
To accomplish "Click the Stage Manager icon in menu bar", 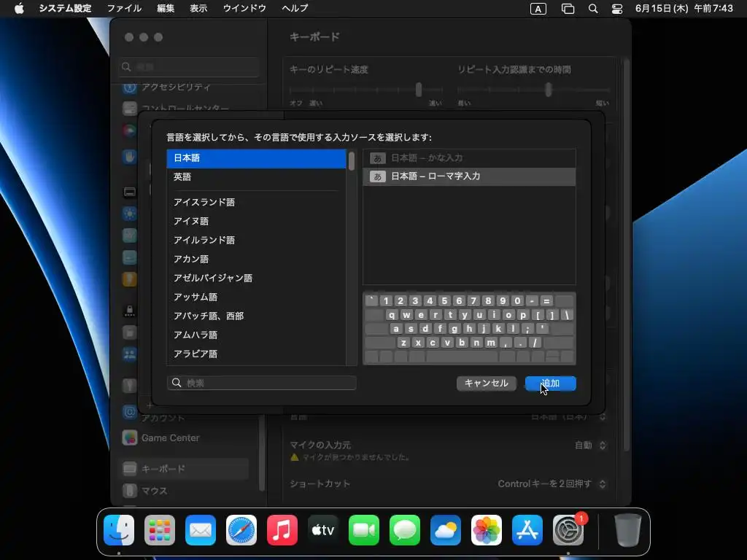I will click(x=568, y=9).
